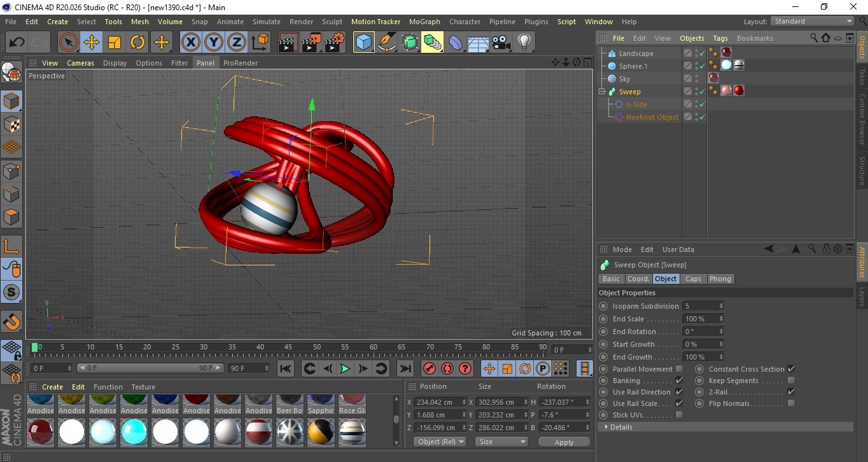Switch the coordinate system icon
The height and width of the screenshot is (462, 868).
(x=260, y=43)
